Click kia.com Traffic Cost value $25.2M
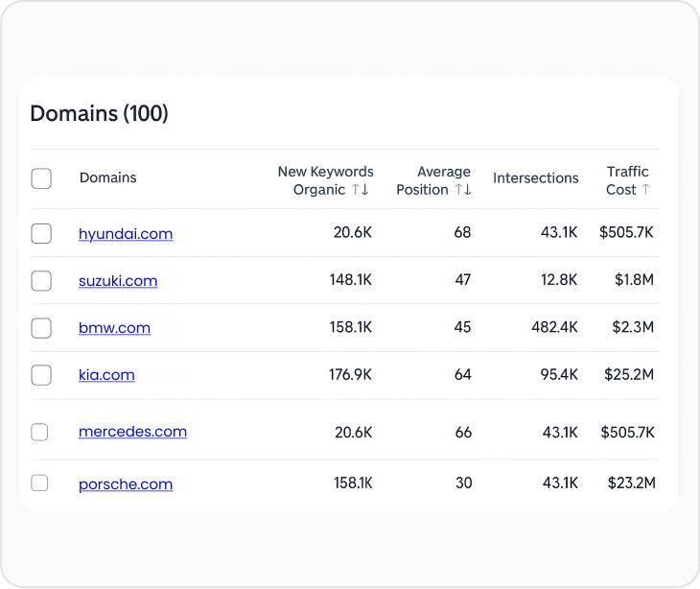 (x=628, y=375)
